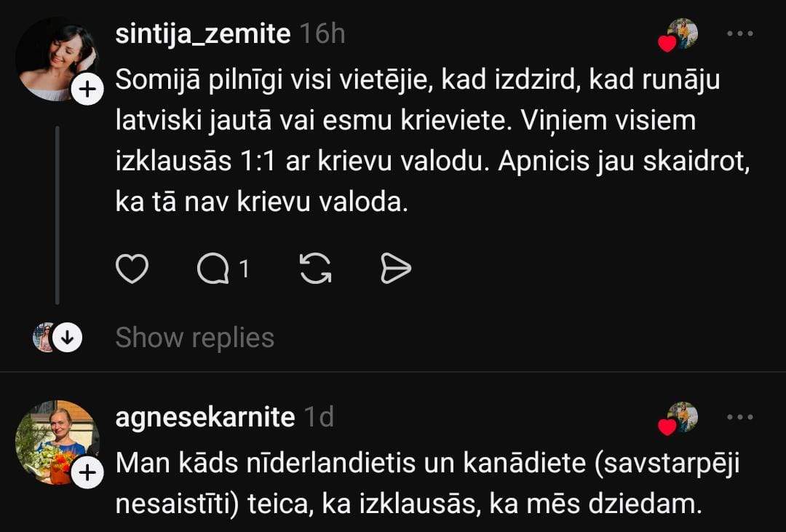Click the Show replies link
The width and height of the screenshot is (786, 532).
[194, 338]
